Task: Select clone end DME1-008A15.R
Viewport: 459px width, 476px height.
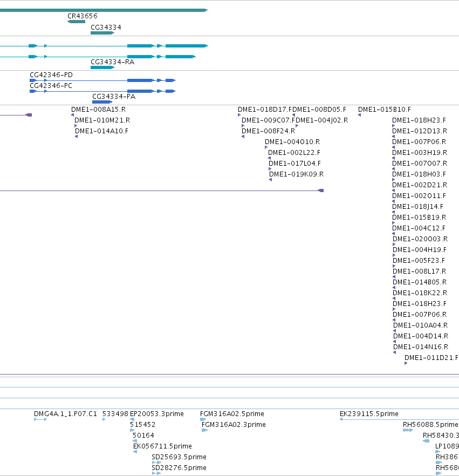Action: 98,110
